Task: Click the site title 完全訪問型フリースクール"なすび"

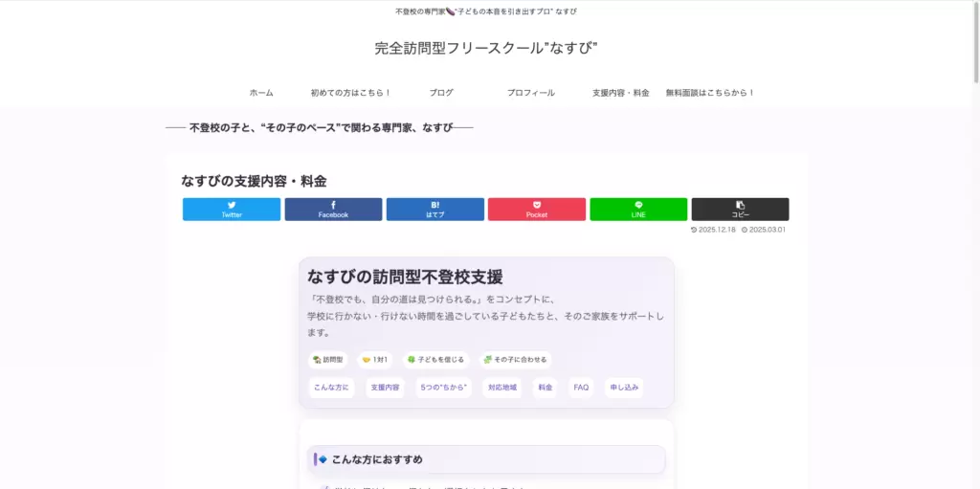Action: pyautogui.click(x=486, y=48)
